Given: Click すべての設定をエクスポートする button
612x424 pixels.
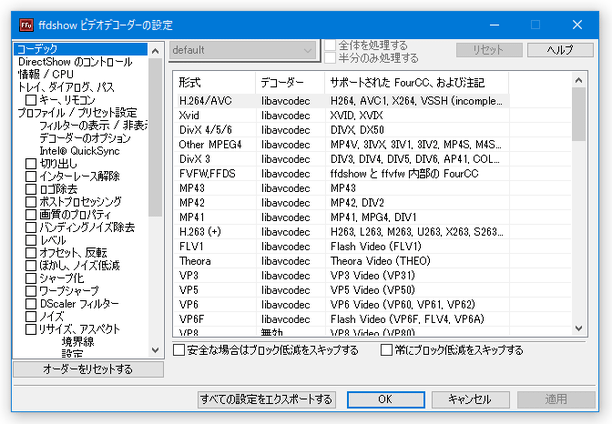Looking at the screenshot, I should [x=266, y=399].
